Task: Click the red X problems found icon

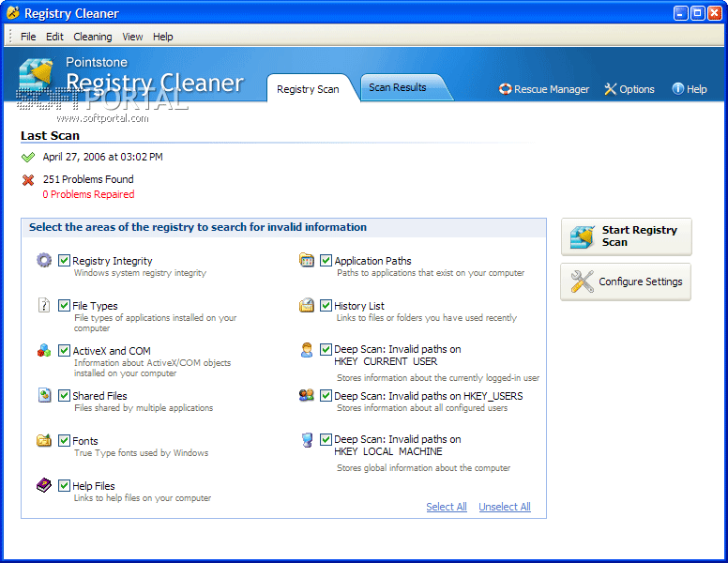Action: click(28, 180)
